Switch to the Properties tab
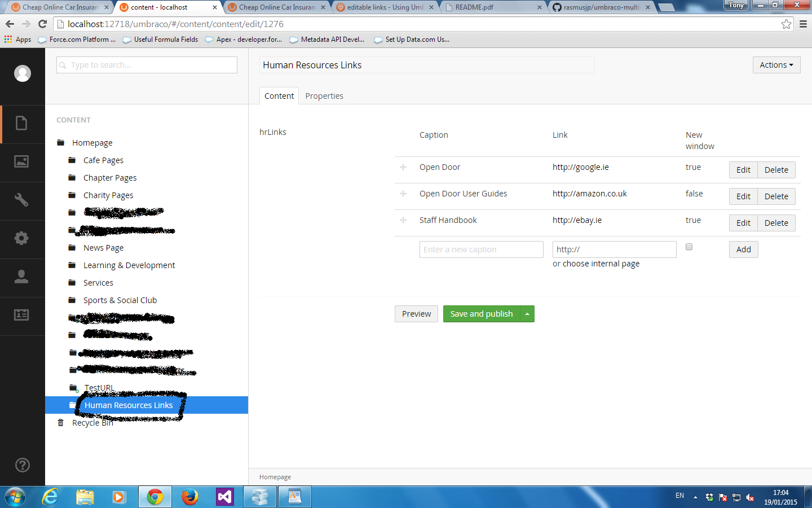The width and height of the screenshot is (812, 508). coord(324,96)
